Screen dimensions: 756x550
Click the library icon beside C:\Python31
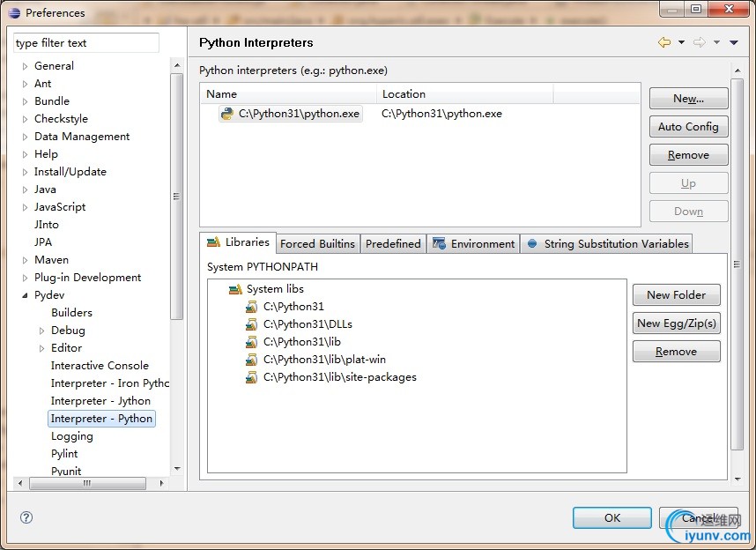tap(251, 307)
